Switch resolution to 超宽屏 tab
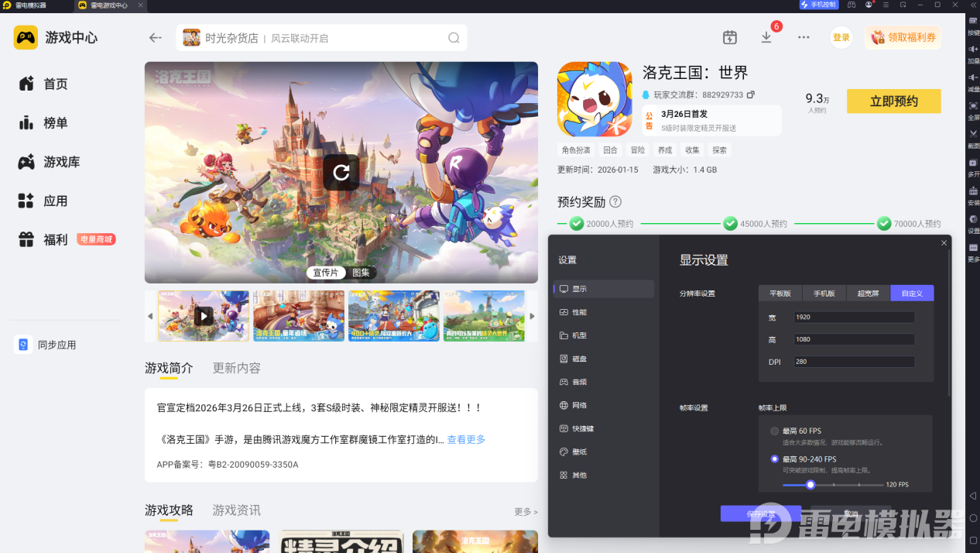This screenshot has width=980, height=553. [868, 294]
